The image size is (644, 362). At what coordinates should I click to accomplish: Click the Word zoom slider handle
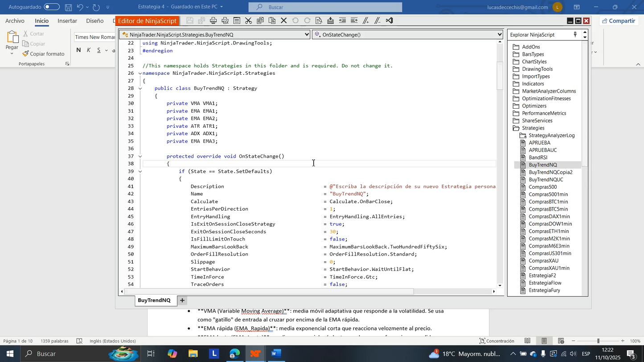tap(598, 341)
